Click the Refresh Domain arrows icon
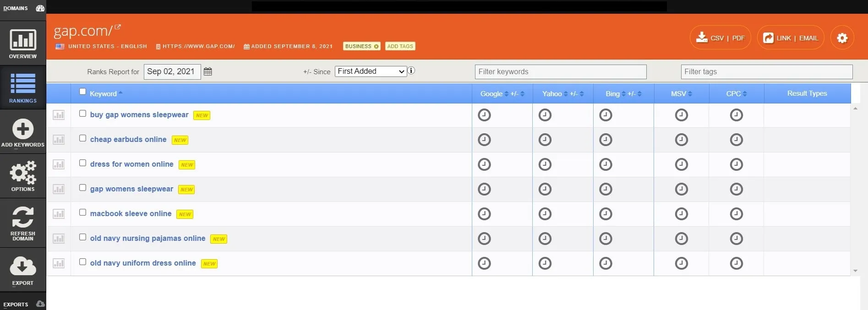Viewport: 868px width, 310px height. coord(23,218)
